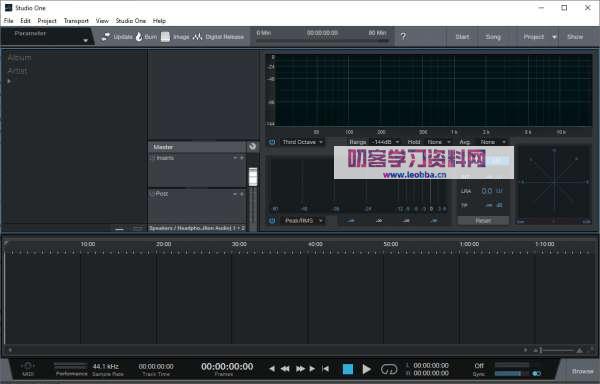Image resolution: width=600 pixels, height=384 pixels.
Task: Click the 30:00 timeline ruler marker
Action: click(x=239, y=244)
